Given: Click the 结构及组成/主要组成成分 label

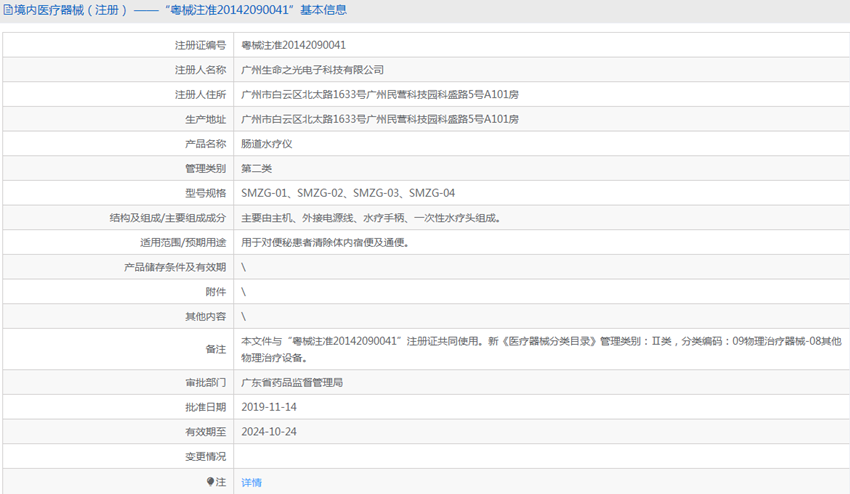Looking at the screenshot, I should 168,218.
